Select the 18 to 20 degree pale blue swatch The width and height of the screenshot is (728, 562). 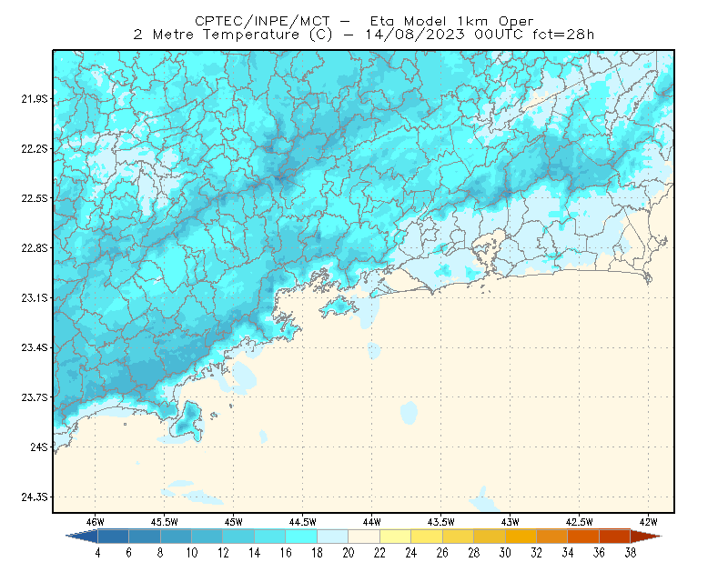tap(333, 537)
